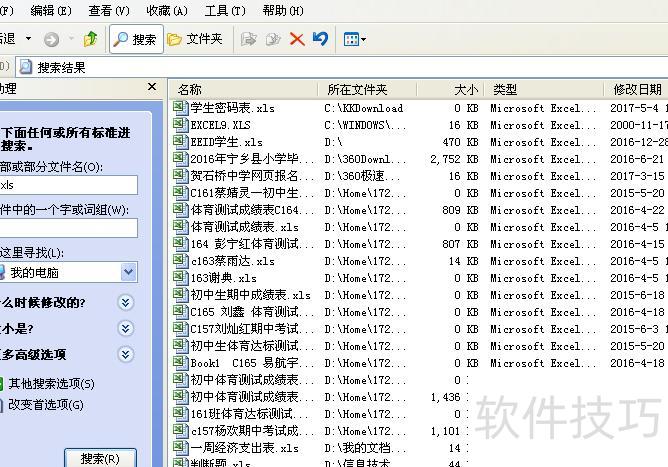
Task: Toggle the 搜索 search toolbar button
Action: [x=136, y=39]
